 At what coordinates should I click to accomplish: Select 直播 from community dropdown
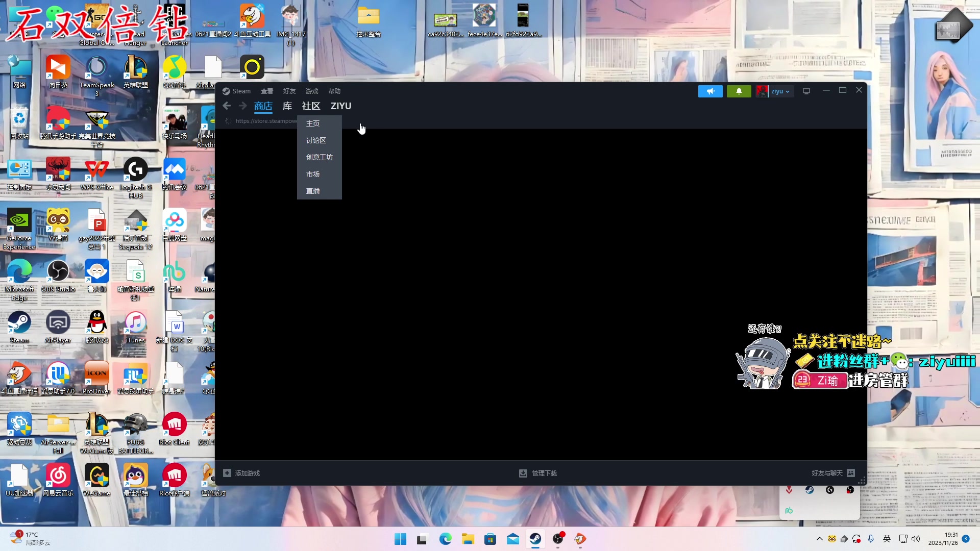tap(320, 191)
